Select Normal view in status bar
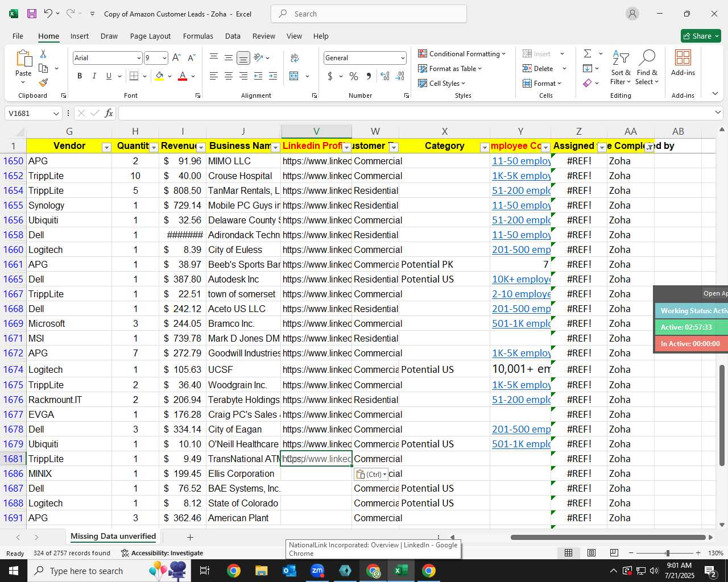Viewport: 728px width, 582px height. (x=568, y=553)
